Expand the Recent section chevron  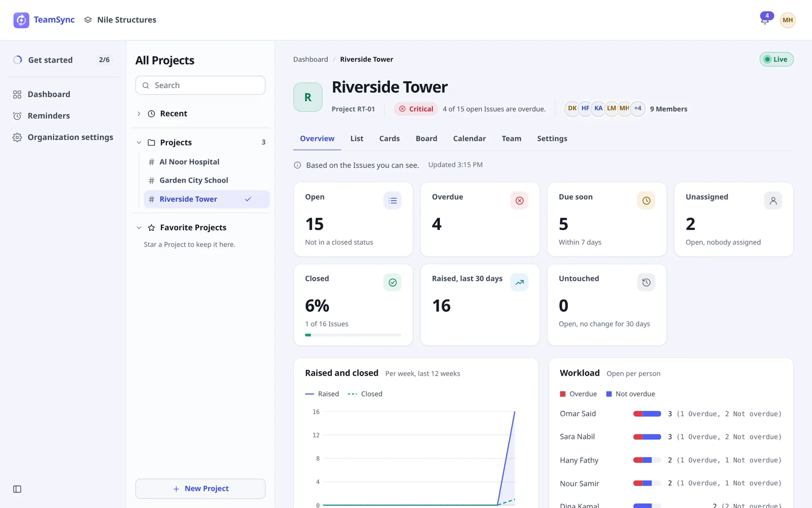tap(139, 114)
